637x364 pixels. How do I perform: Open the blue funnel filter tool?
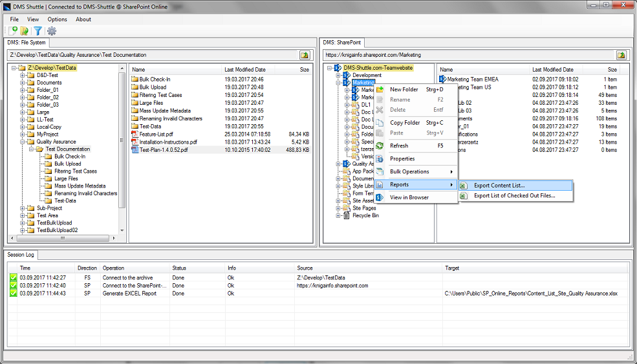[x=38, y=31]
